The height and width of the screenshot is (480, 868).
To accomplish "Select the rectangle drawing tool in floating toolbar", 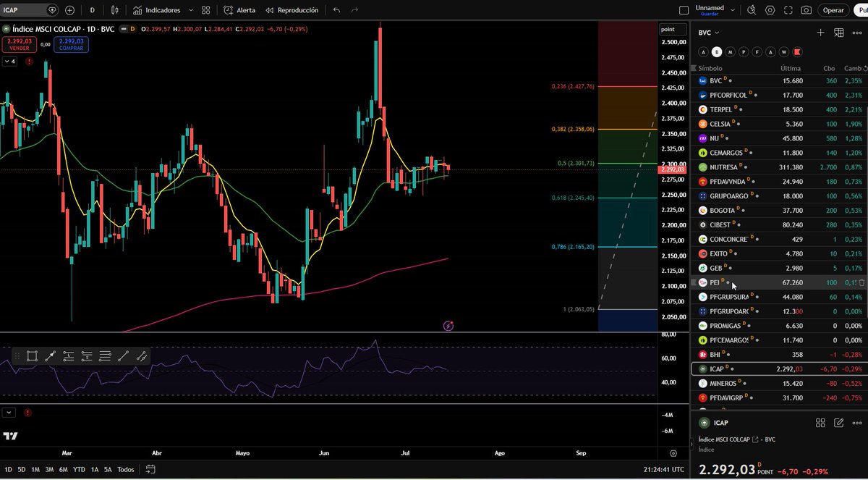I will click(32, 355).
